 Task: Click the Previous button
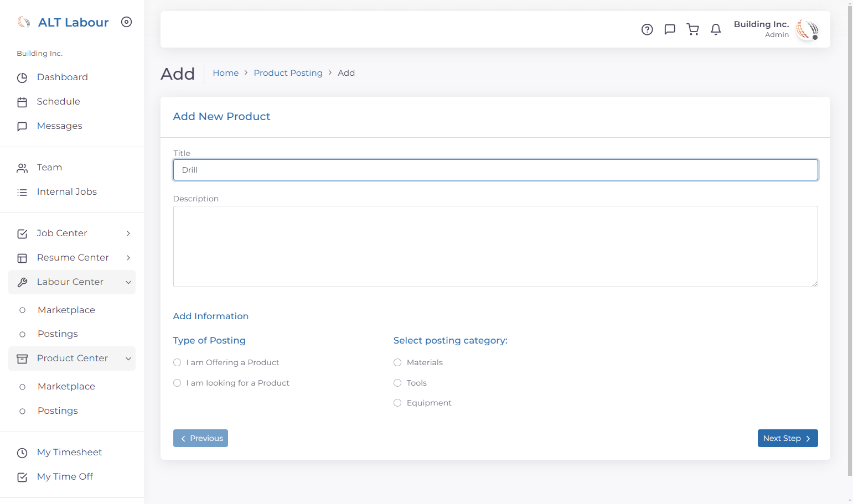point(200,438)
